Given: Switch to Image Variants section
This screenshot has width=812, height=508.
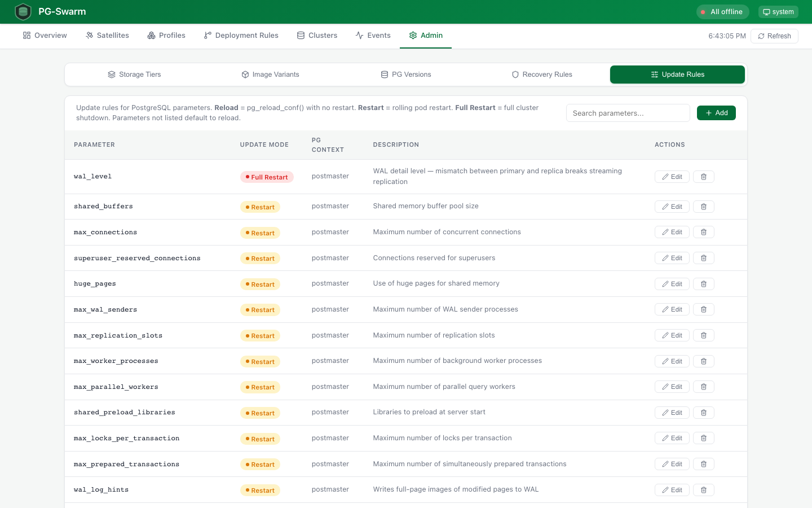Looking at the screenshot, I should tap(270, 75).
